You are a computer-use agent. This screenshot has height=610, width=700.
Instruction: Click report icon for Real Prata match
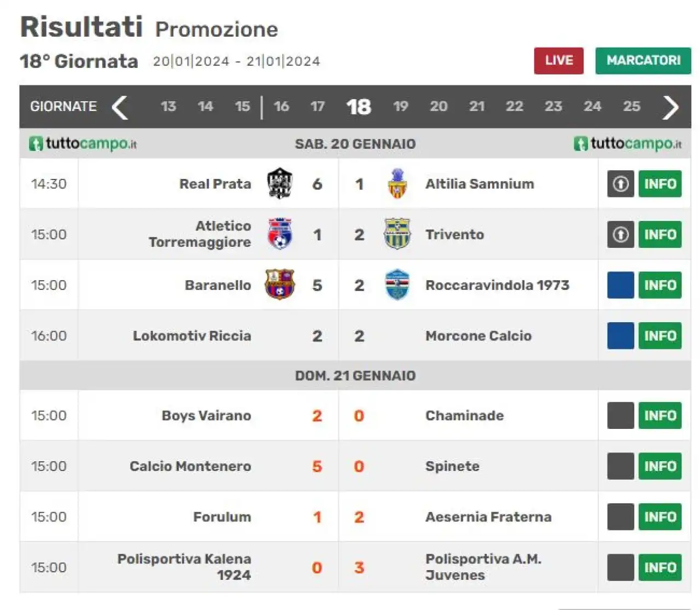point(621,184)
